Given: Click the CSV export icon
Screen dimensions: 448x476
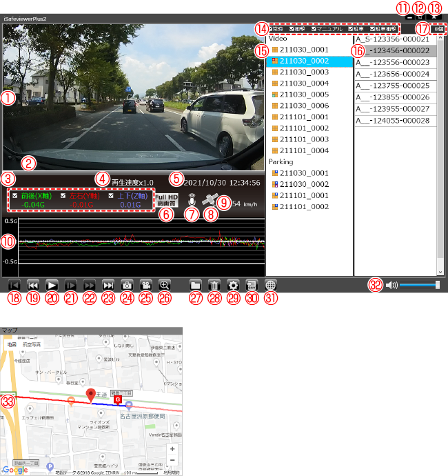Looking at the screenshot, I should 252,286.
